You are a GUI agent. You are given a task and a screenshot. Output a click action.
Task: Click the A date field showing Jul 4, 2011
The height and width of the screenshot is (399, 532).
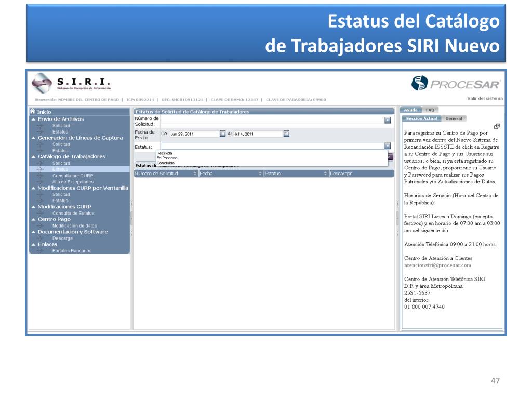click(258, 134)
